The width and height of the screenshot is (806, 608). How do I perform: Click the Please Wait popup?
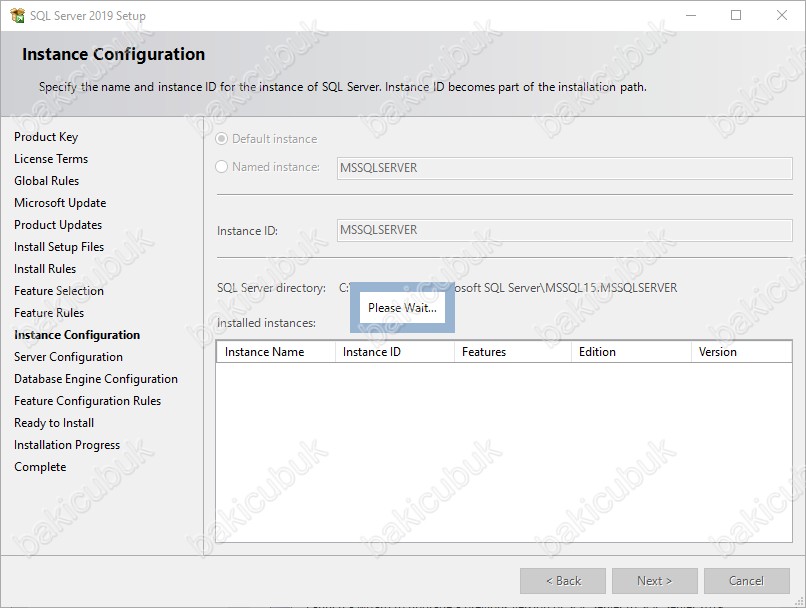coord(402,308)
